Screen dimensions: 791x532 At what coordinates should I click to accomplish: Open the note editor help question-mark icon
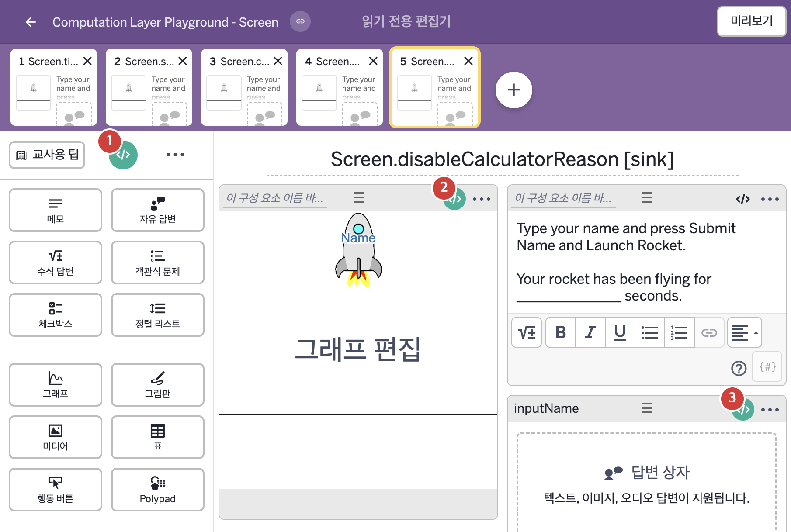coord(739,368)
